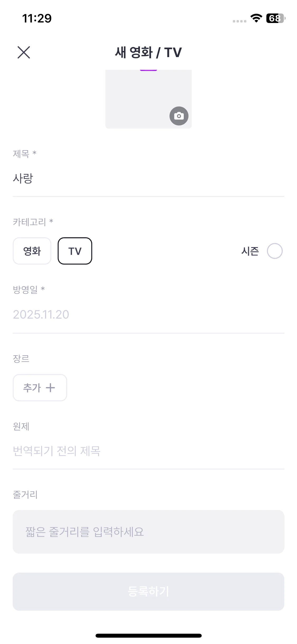Select the 영화 category option
The image size is (297, 644).
[x=32, y=251]
